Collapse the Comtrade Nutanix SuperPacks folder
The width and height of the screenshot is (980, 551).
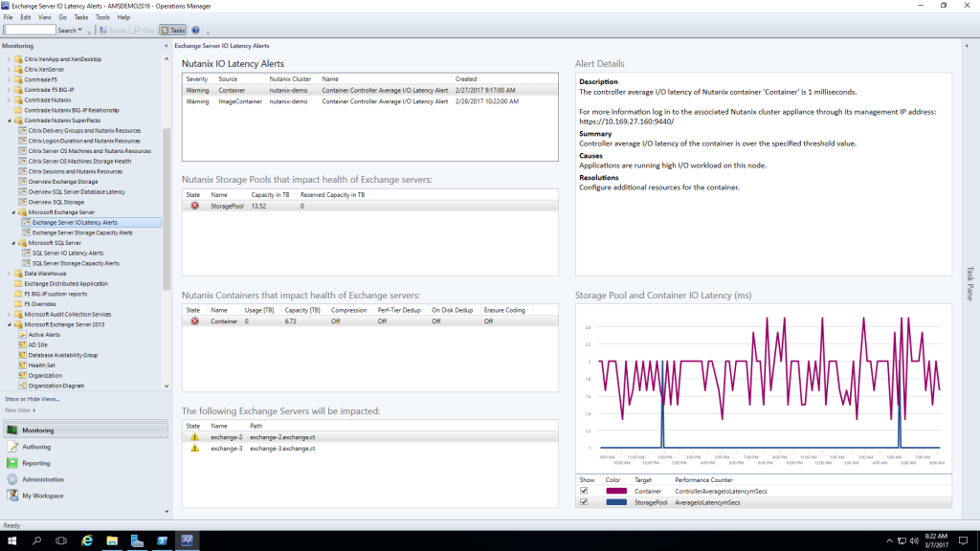[x=10, y=121]
